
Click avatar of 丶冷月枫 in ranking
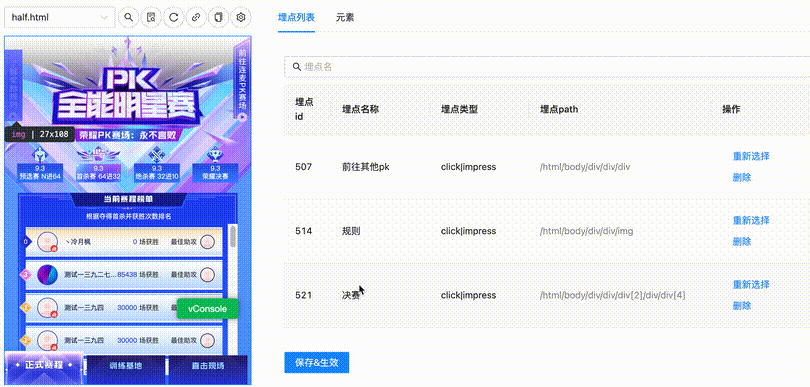(48, 242)
